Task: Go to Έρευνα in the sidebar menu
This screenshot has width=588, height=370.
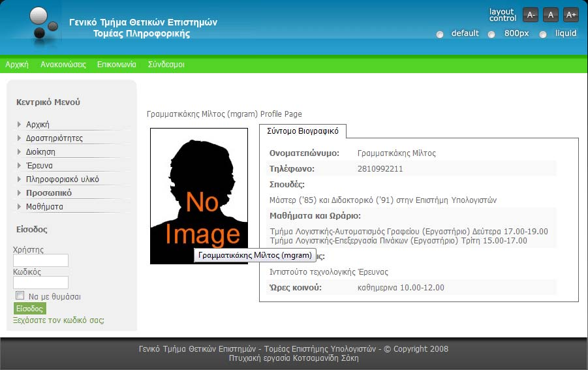Action: pyautogui.click(x=39, y=165)
